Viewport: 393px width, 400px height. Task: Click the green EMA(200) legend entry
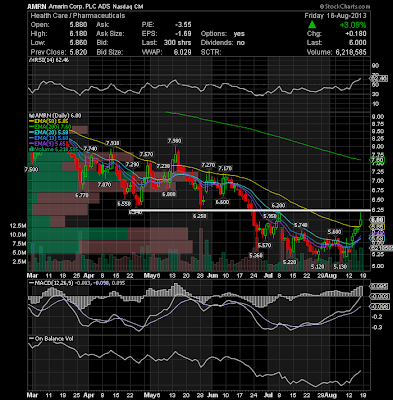(x=50, y=127)
